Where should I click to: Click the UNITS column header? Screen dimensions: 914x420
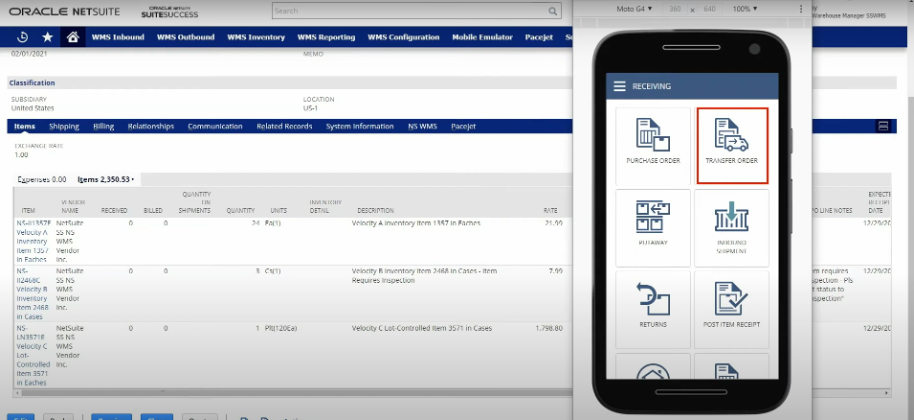coord(279,210)
